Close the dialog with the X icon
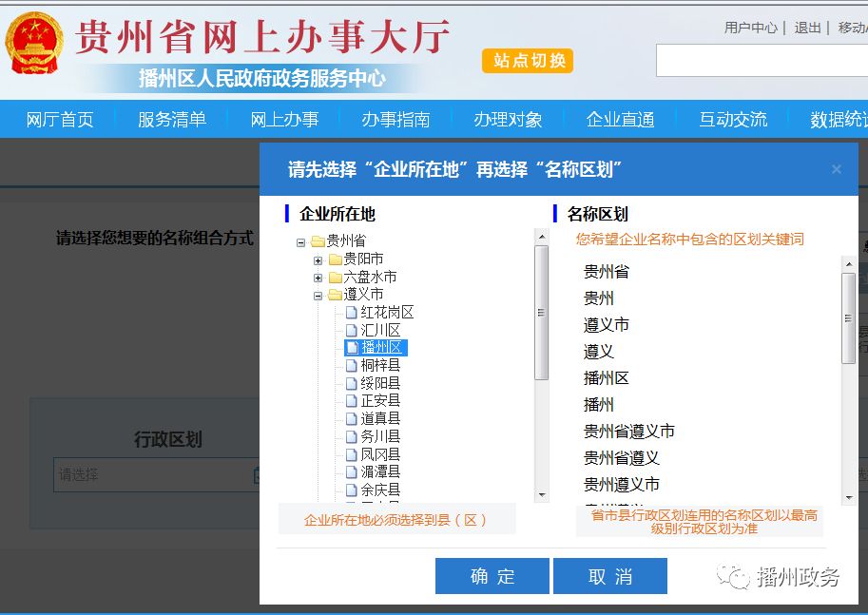868x615 pixels. (x=837, y=169)
